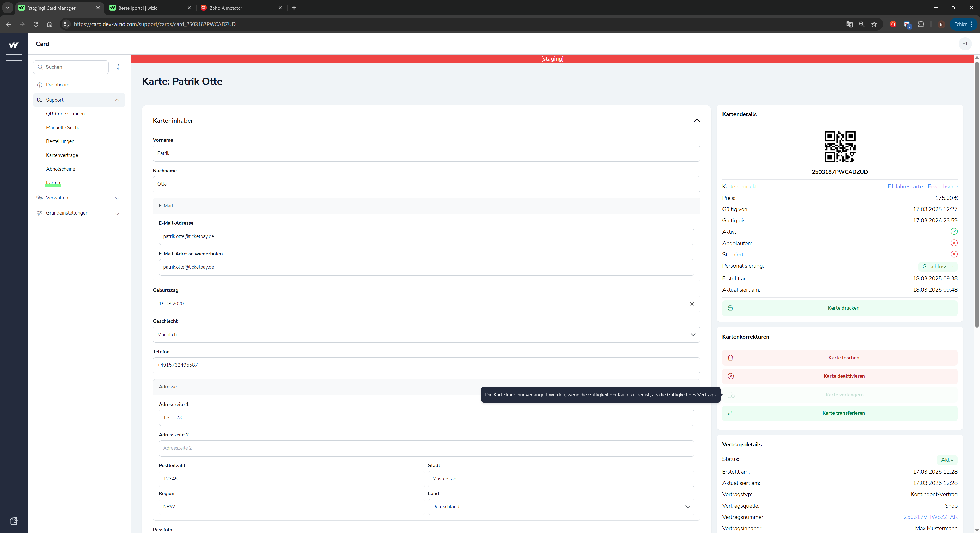Bookmark this page with the star icon
Viewport: 980px width, 533px height.
pyautogui.click(x=874, y=24)
